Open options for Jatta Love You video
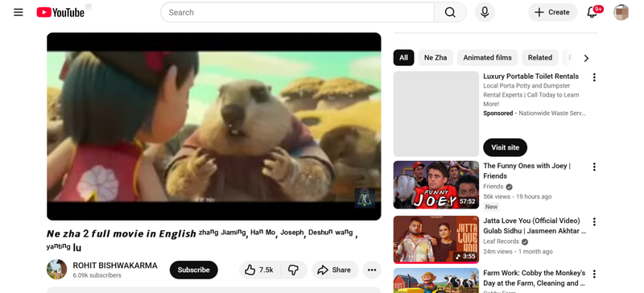Viewport: 644px width, 293px height. point(594,222)
